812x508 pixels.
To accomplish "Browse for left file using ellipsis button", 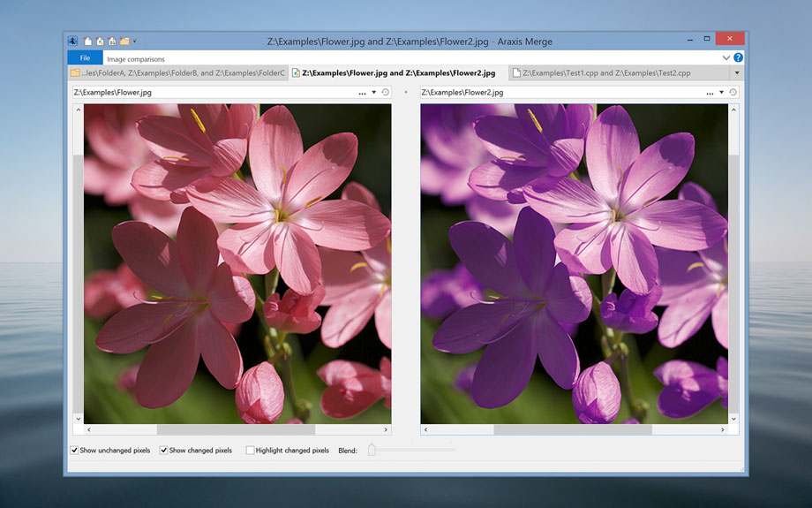I will coord(362,92).
